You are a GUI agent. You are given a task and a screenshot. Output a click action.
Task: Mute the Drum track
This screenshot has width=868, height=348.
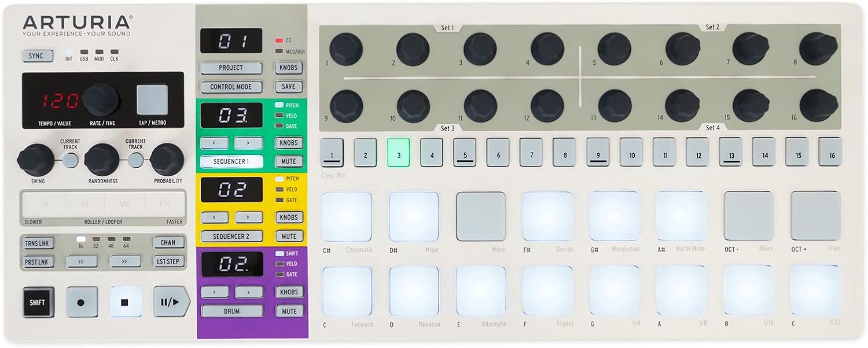289,310
